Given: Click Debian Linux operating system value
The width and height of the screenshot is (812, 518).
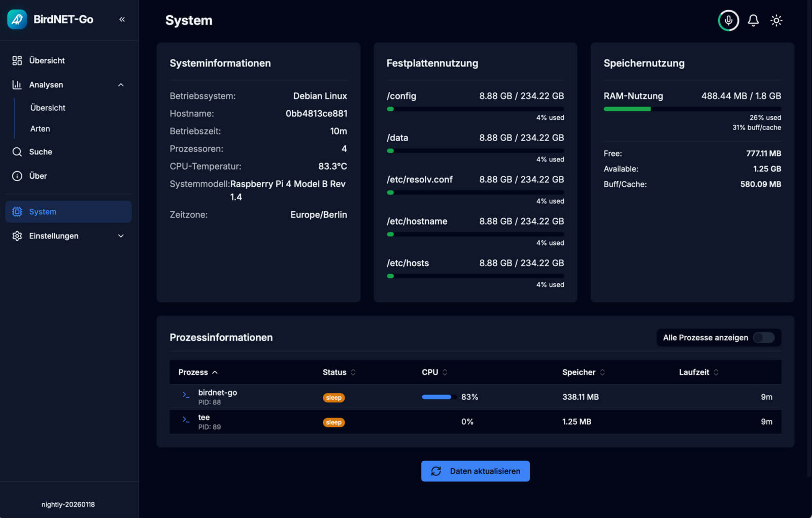Looking at the screenshot, I should click(x=320, y=96).
